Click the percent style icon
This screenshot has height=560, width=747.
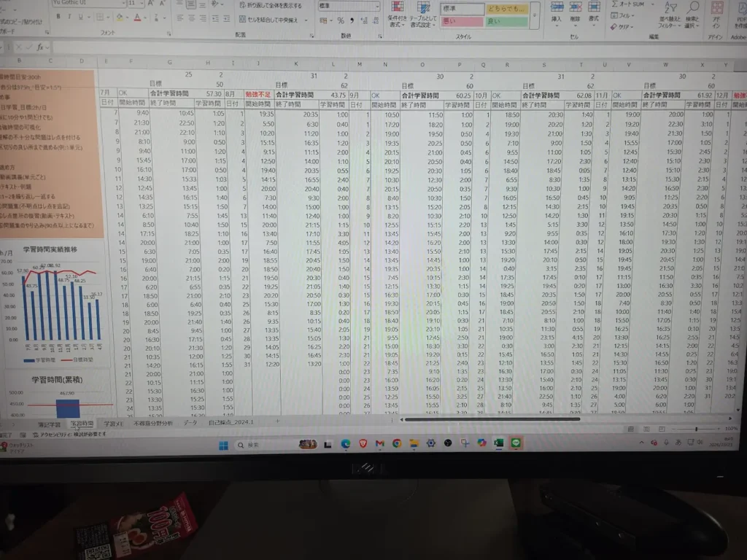click(x=341, y=20)
